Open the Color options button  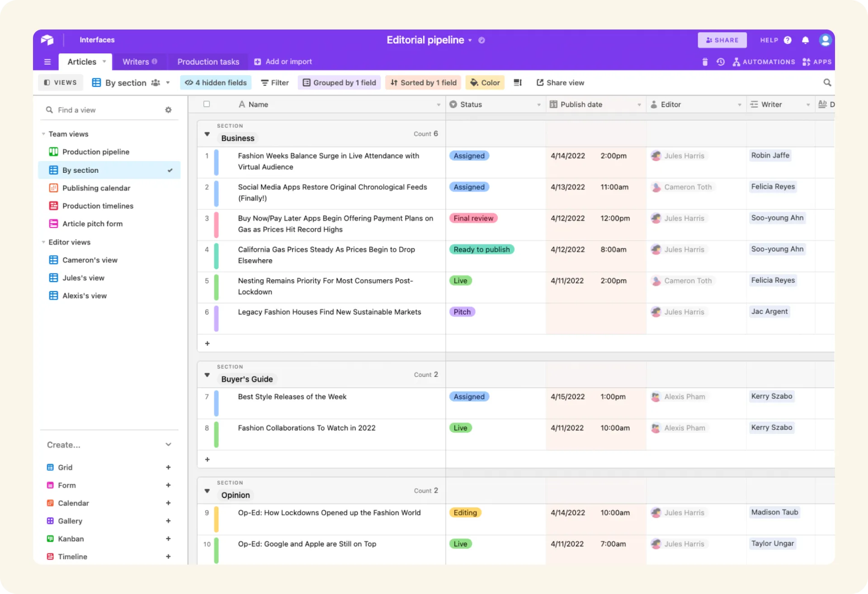[x=485, y=82]
